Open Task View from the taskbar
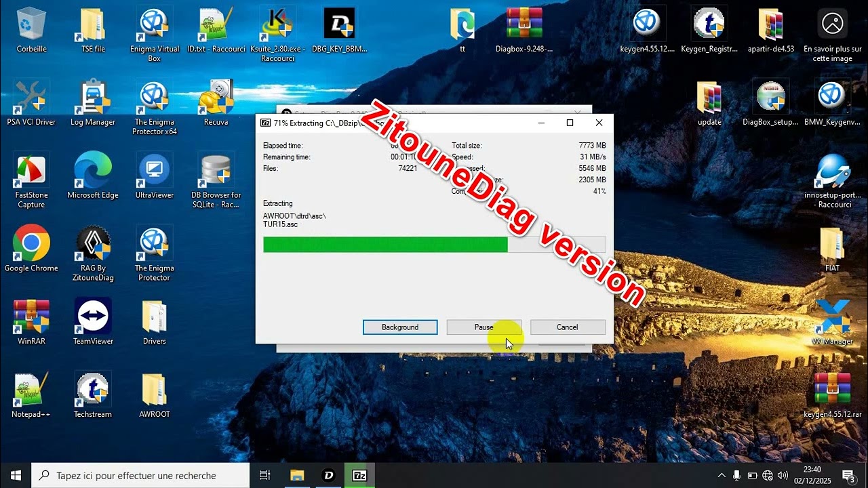Screen dimensions: 868x488 tap(265, 475)
